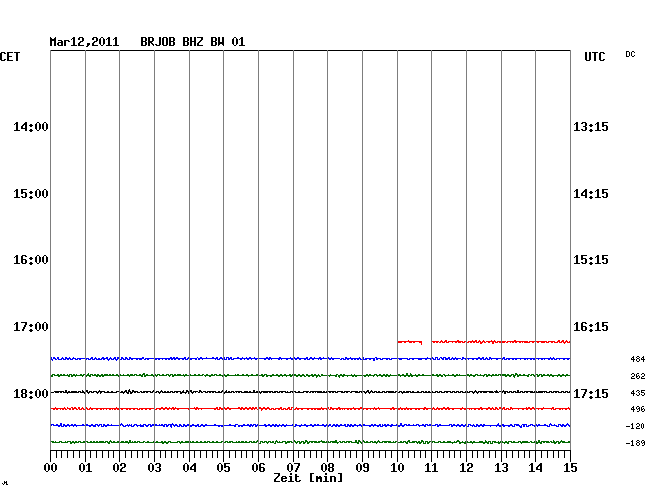650x494 pixels.
Task: Click the DC offset value 484
Action: pyautogui.click(x=638, y=359)
